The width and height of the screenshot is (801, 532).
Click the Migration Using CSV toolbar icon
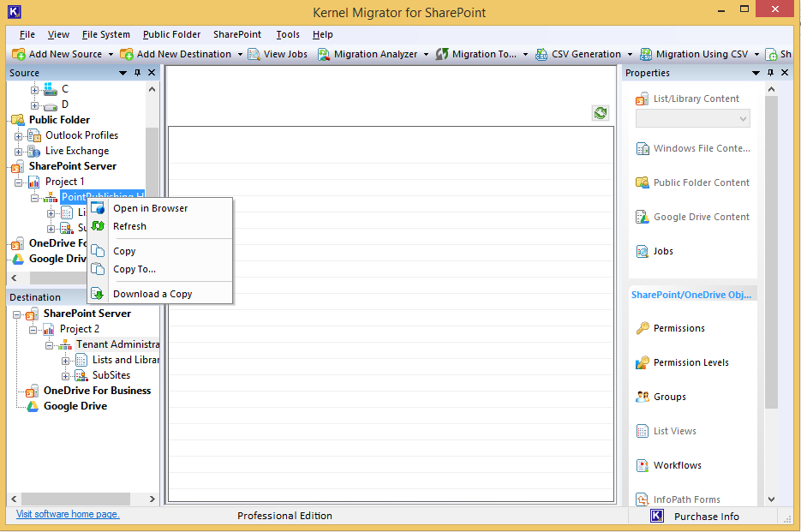(646, 54)
